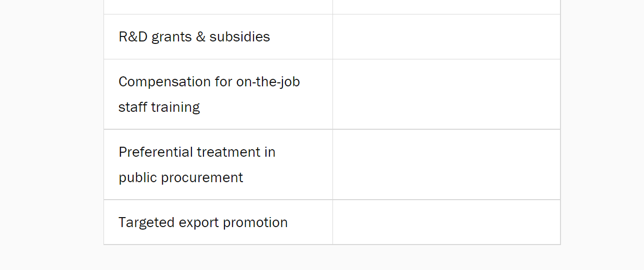Click the 'on-the-job' phrase in the table
The image size is (644, 270).
[268, 82]
